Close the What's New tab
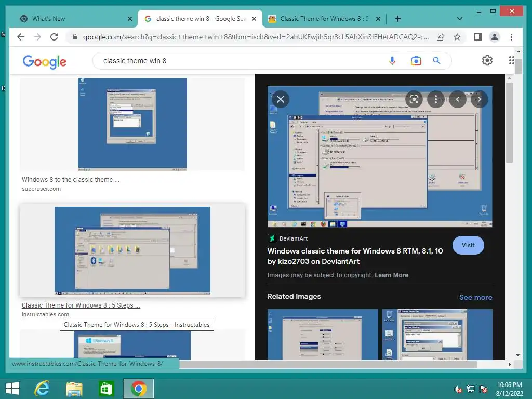 (x=129, y=19)
